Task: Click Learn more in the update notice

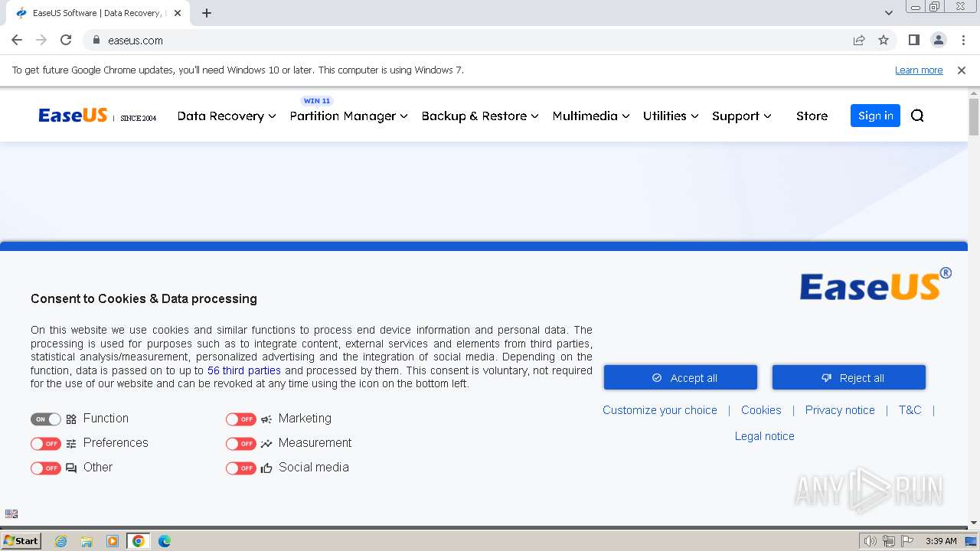Action: tap(919, 70)
